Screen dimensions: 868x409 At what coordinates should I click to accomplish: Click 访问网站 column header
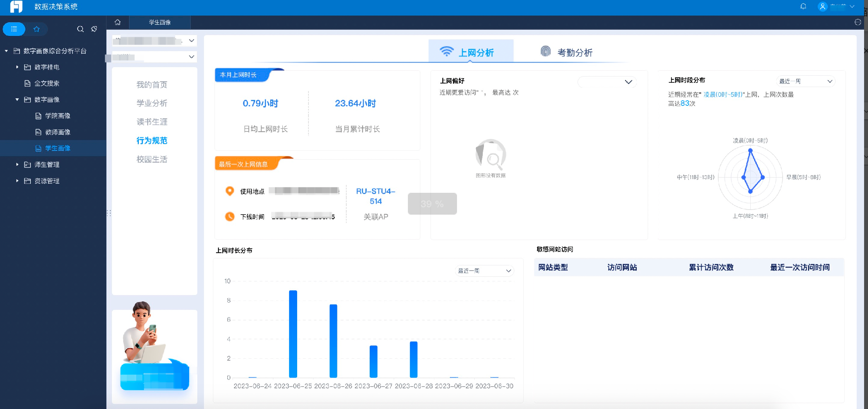coord(622,267)
